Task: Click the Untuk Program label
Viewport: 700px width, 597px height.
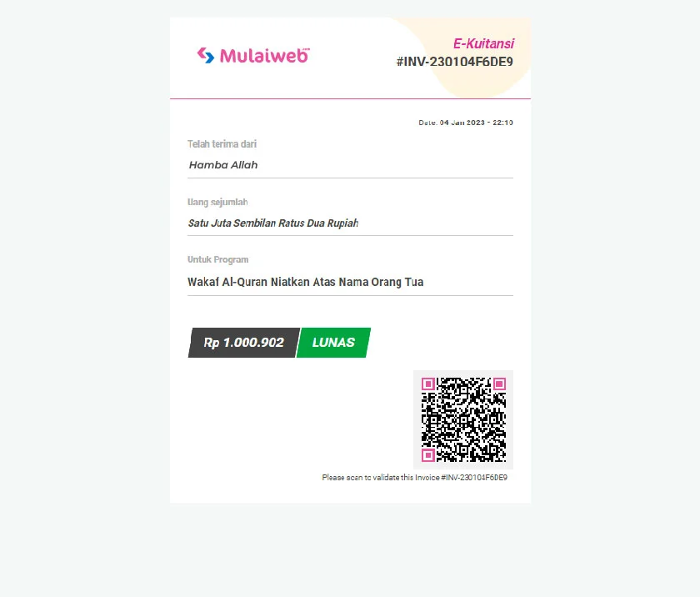Action: pyautogui.click(x=217, y=259)
